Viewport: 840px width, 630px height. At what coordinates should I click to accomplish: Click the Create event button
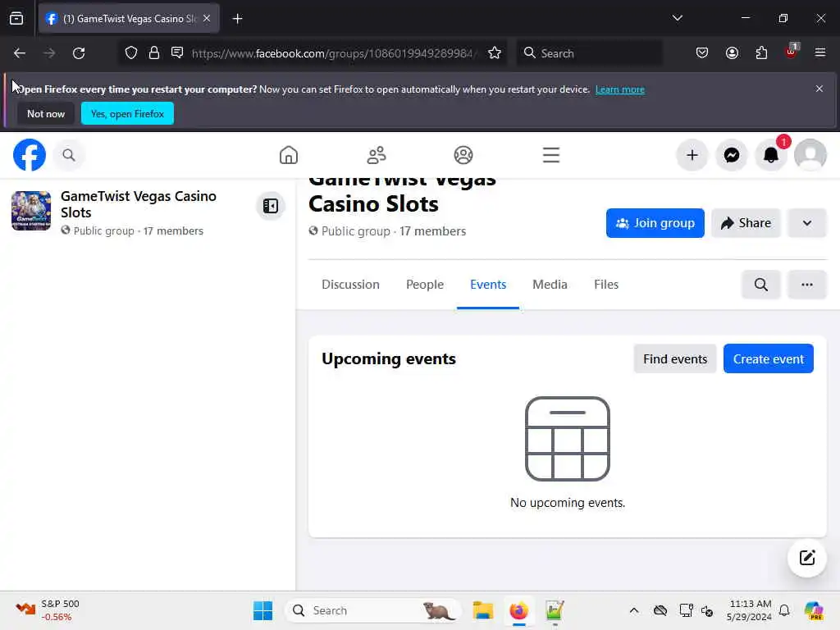click(768, 359)
